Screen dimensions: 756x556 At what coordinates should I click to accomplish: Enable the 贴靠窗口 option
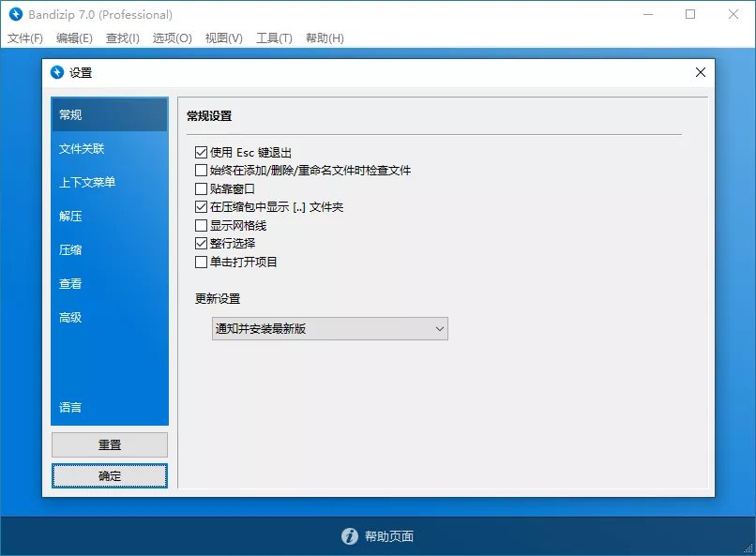pos(203,188)
